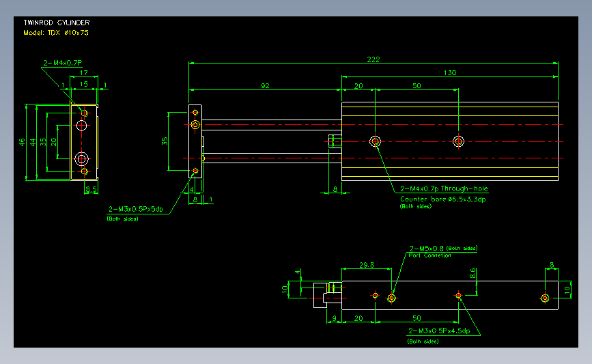
Task: Click the 17 width dimension in the end view
Action: [x=83, y=72]
